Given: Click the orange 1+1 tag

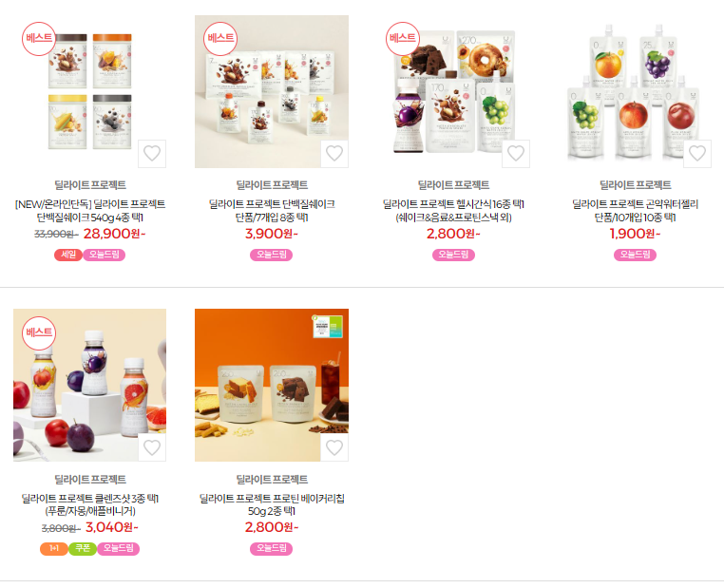Looking at the screenshot, I should click(54, 548).
